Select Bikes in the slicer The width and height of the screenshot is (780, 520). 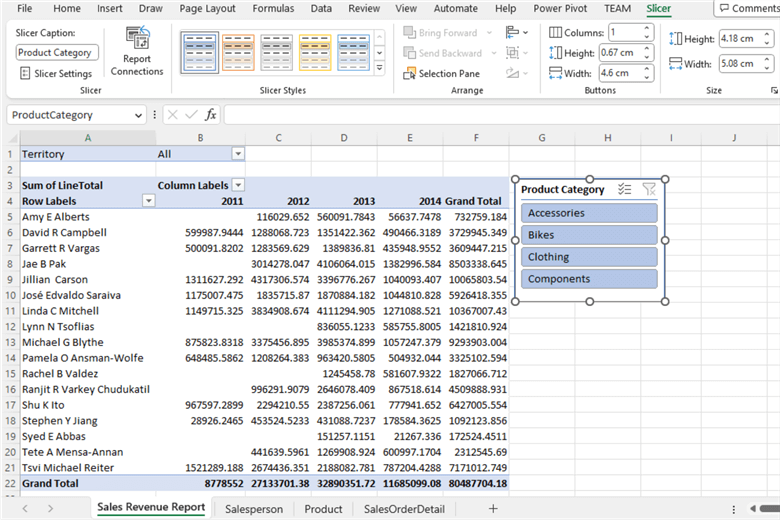[589, 235]
